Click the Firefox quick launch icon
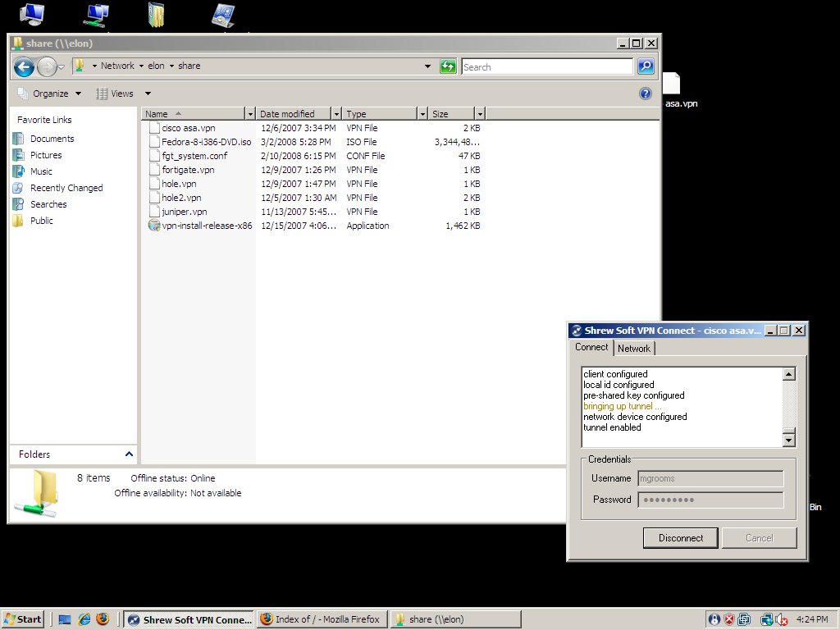Viewport: 840px width, 630px height. [x=102, y=619]
